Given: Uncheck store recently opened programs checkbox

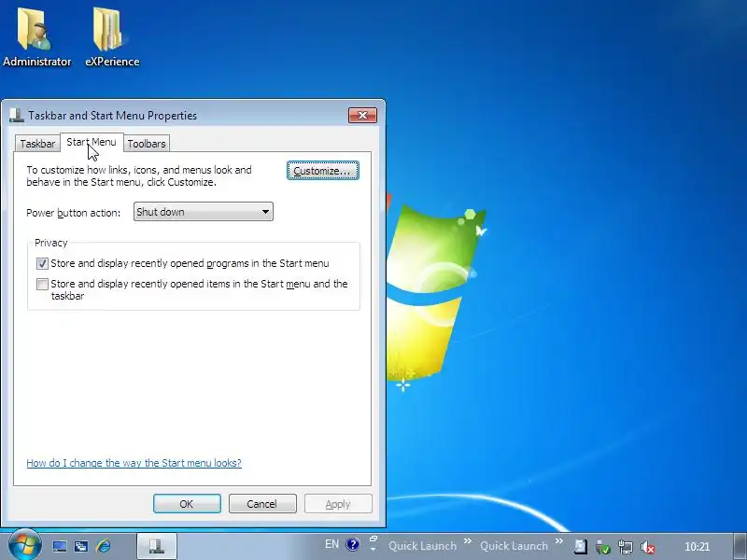Looking at the screenshot, I should click(x=42, y=263).
